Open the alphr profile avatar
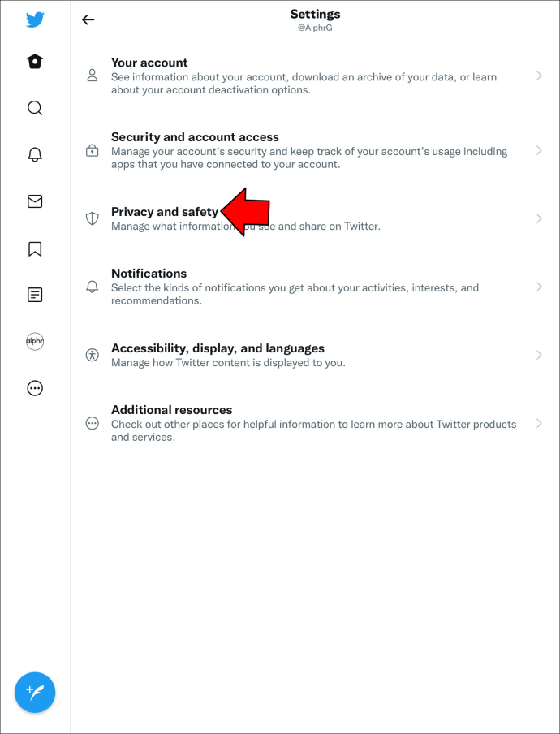 pos(35,341)
